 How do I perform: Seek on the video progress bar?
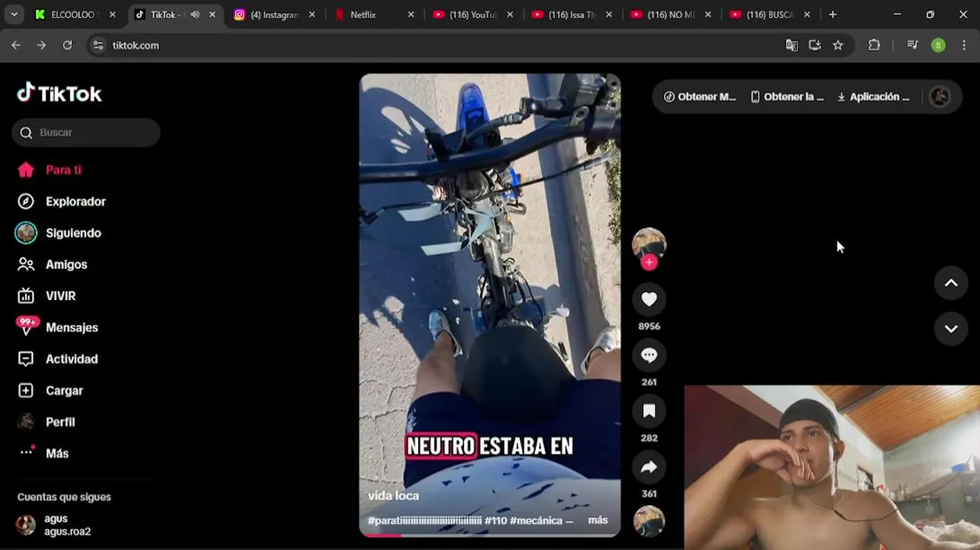tap(490, 535)
